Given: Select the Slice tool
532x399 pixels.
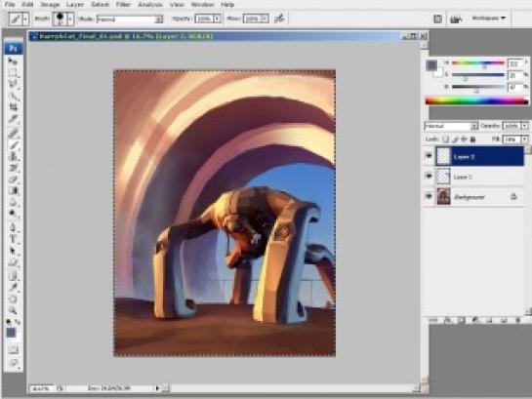Looking at the screenshot, I should coord(13,119).
